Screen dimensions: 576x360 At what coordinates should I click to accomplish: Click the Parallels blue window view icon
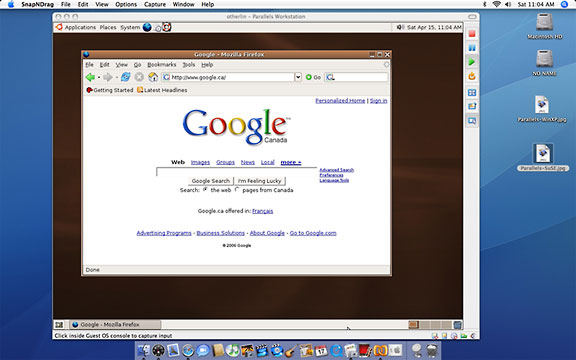pyautogui.click(x=472, y=93)
